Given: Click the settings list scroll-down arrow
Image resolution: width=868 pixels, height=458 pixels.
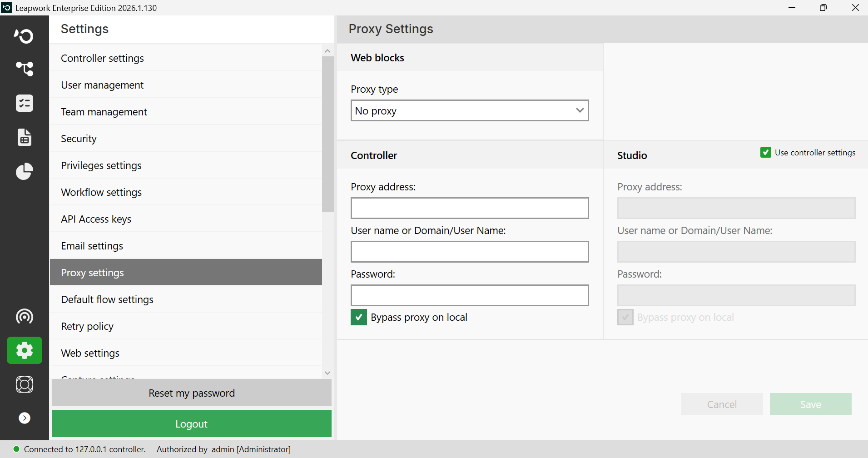Looking at the screenshot, I should [x=327, y=373].
